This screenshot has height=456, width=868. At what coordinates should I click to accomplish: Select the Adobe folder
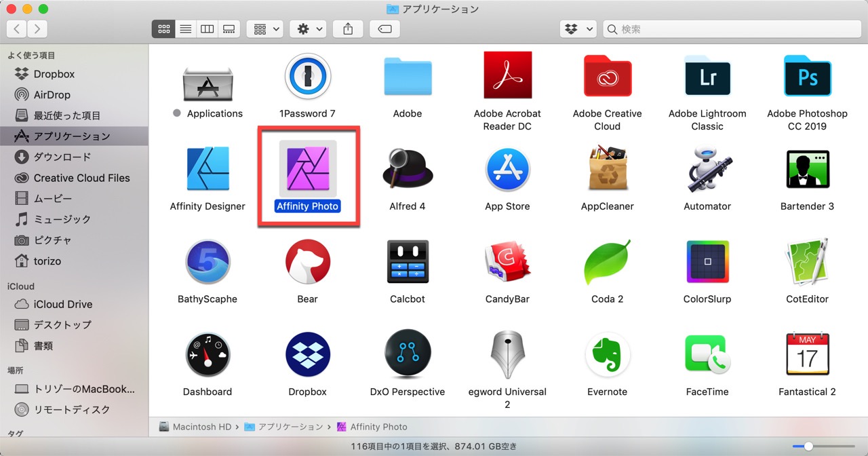click(x=408, y=76)
